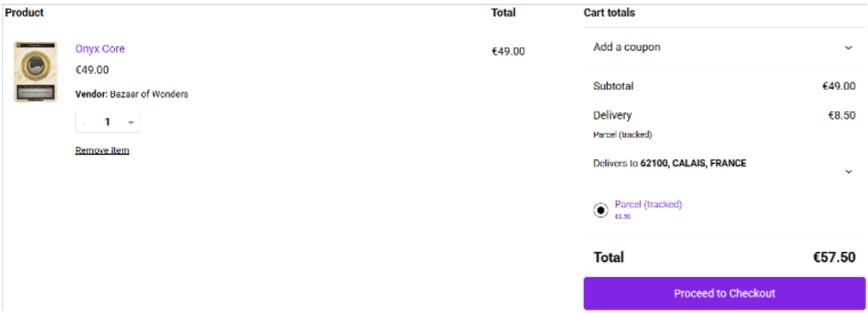
Task: Click the Cart totals heading
Action: [609, 13]
